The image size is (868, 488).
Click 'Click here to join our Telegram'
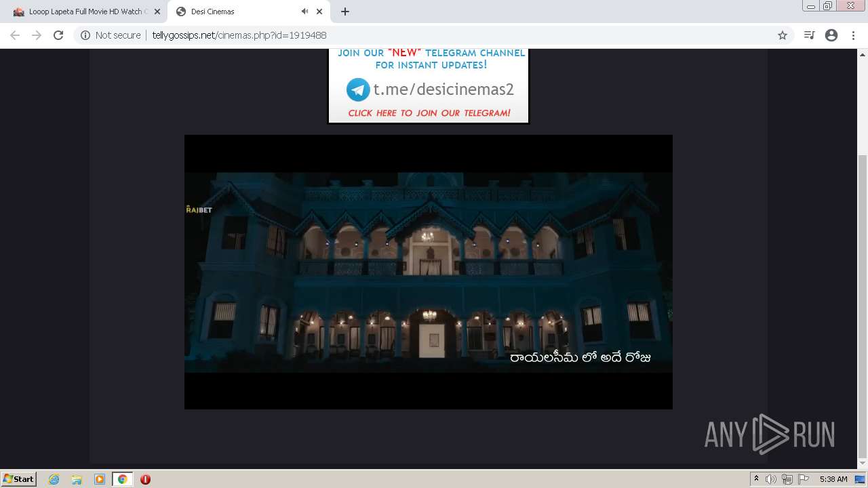point(429,113)
